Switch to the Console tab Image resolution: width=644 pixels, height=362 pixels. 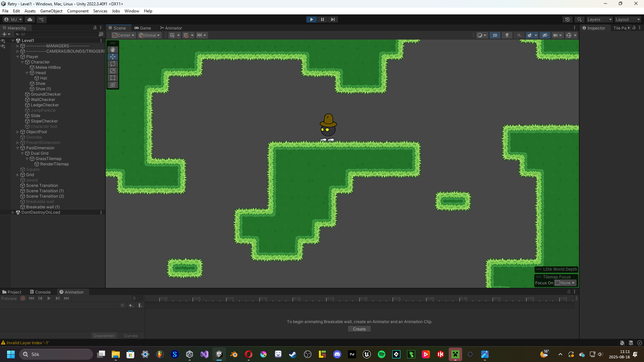click(x=40, y=292)
